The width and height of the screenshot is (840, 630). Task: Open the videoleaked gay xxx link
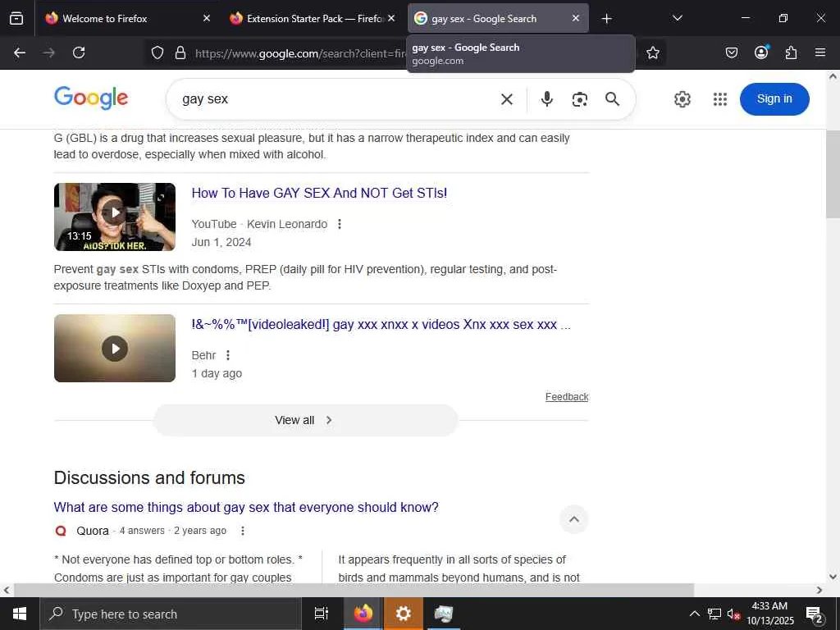[381, 325]
